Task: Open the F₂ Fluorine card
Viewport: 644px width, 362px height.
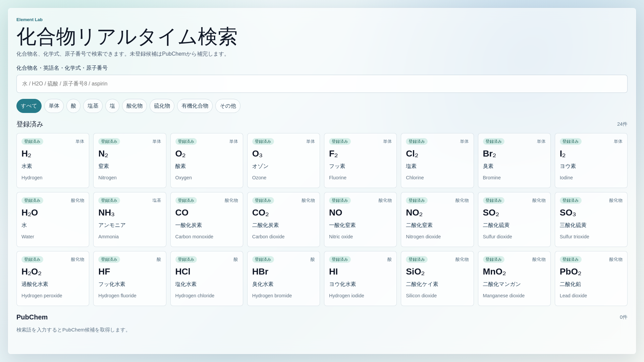Action: [360, 161]
